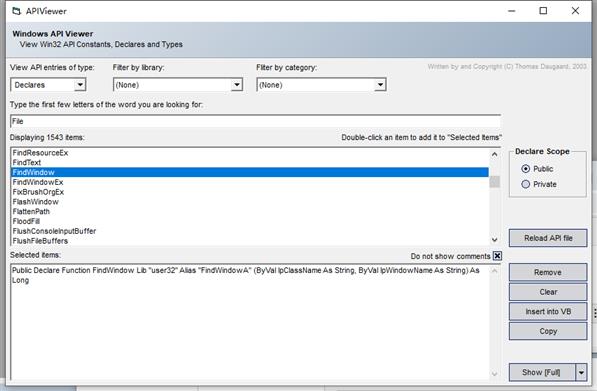Click the items list scrollbar thumb
This screenshot has width=597, height=391.
coord(495,182)
